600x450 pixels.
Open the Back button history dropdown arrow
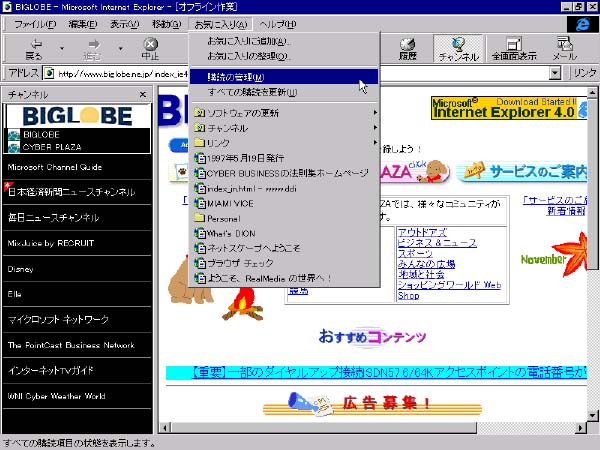(62, 49)
